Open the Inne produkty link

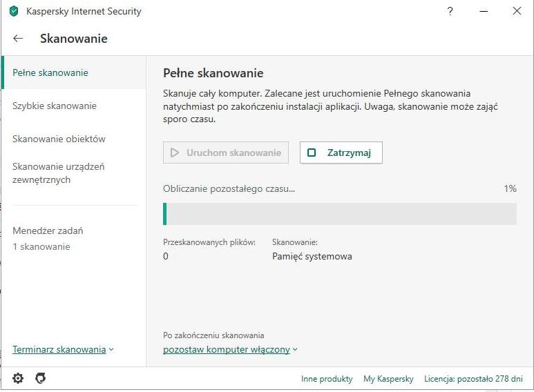pyautogui.click(x=327, y=379)
